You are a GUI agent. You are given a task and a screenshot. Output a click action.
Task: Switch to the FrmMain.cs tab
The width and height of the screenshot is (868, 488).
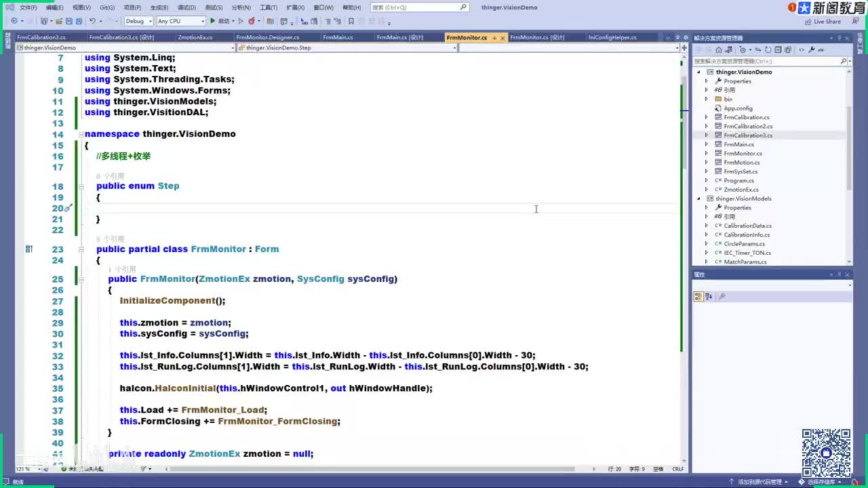pyautogui.click(x=338, y=37)
